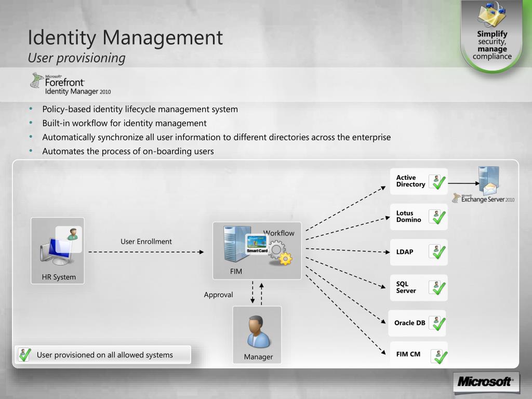This screenshot has width=532, height=399.
Task: Click the Active Directory label
Action: pos(410,181)
